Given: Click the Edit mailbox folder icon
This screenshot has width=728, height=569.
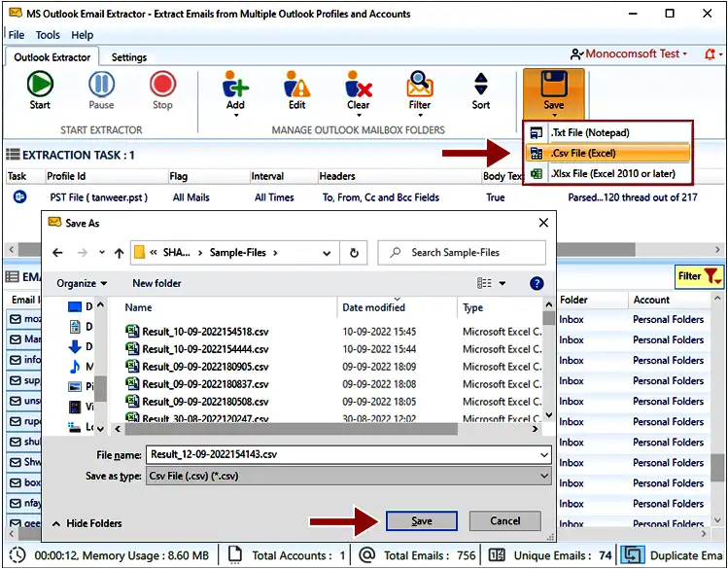Looking at the screenshot, I should tap(296, 84).
